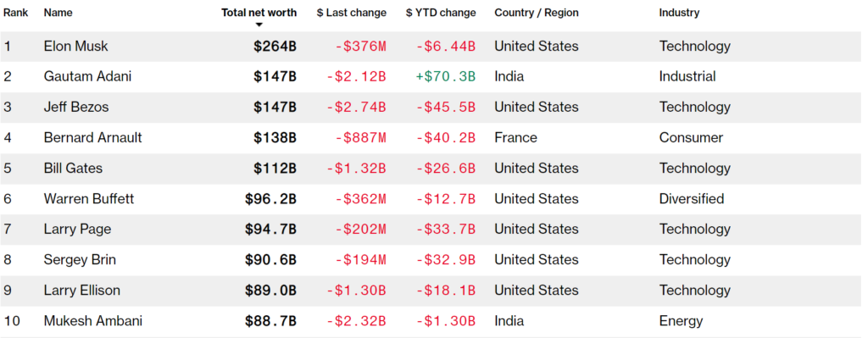Click the $264B net worth cell
The image size is (868, 338).
(x=275, y=47)
